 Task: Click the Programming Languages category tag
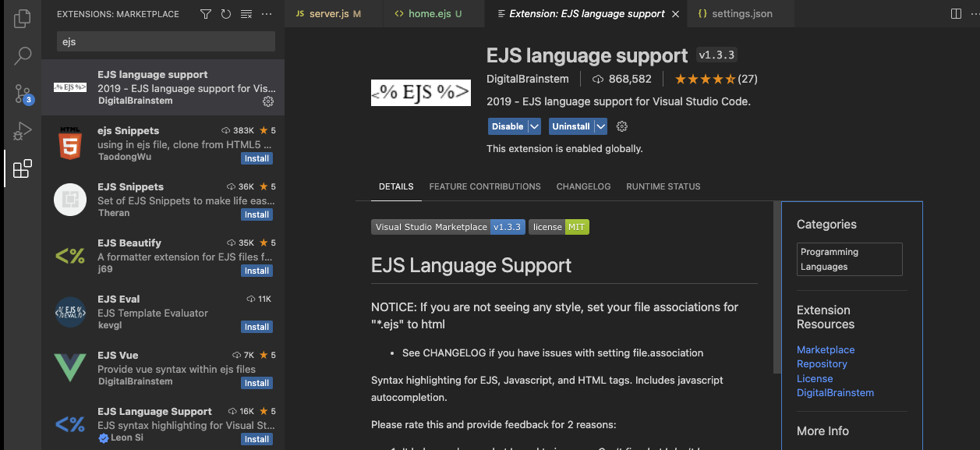850,259
